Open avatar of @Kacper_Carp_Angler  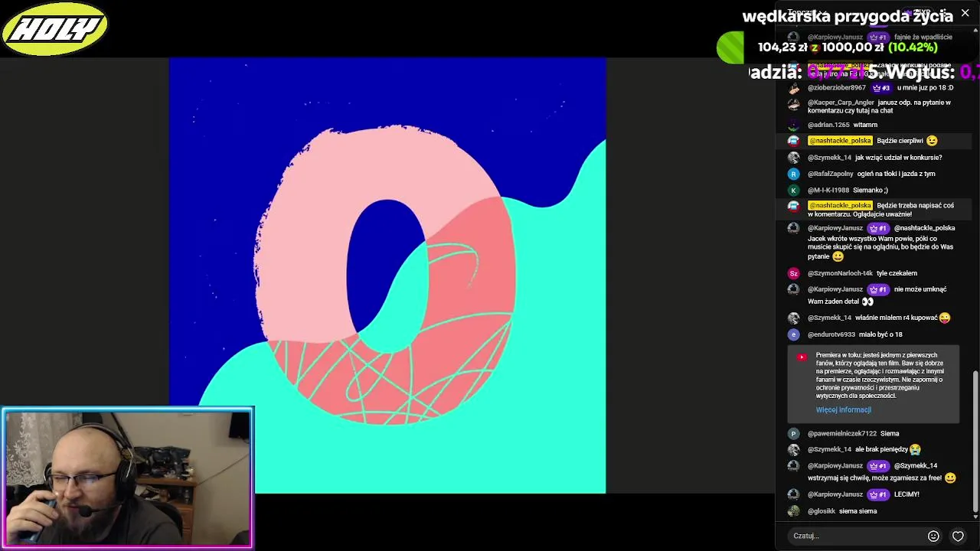coord(793,103)
